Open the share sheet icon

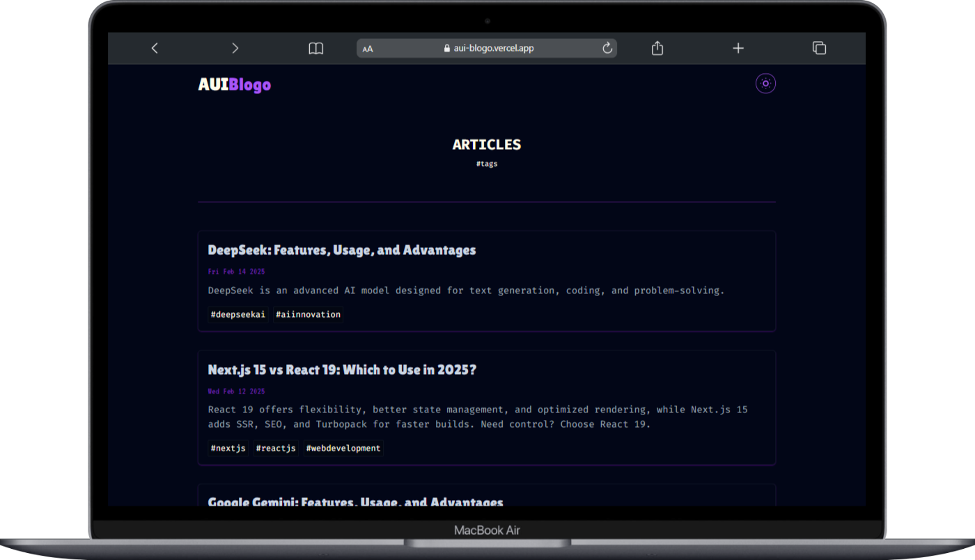[x=657, y=48]
